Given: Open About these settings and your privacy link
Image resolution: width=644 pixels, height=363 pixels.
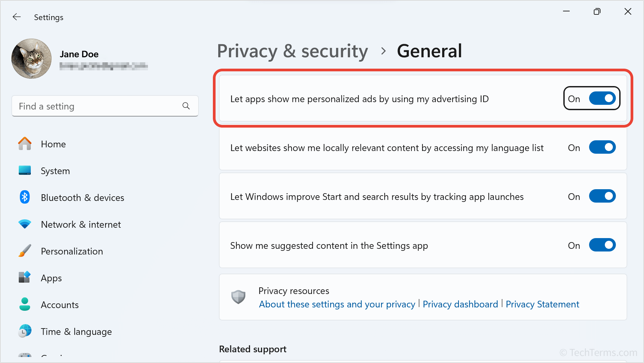Looking at the screenshot, I should coord(337,304).
